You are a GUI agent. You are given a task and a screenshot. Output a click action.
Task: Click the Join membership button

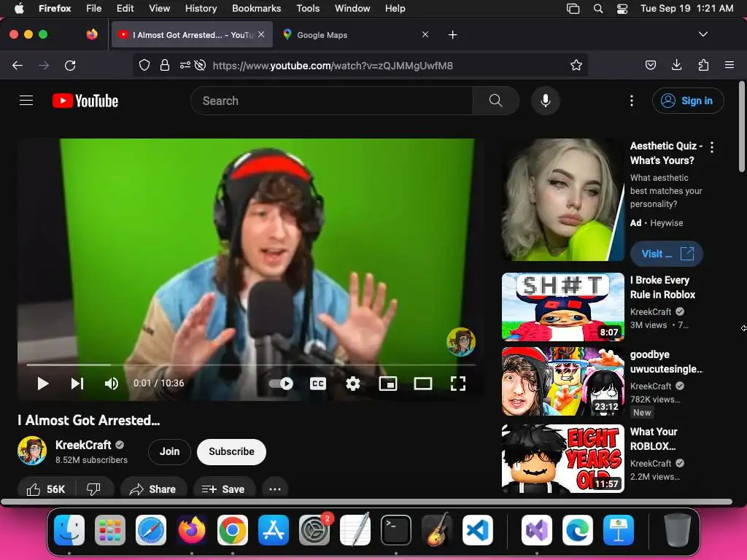pos(169,451)
